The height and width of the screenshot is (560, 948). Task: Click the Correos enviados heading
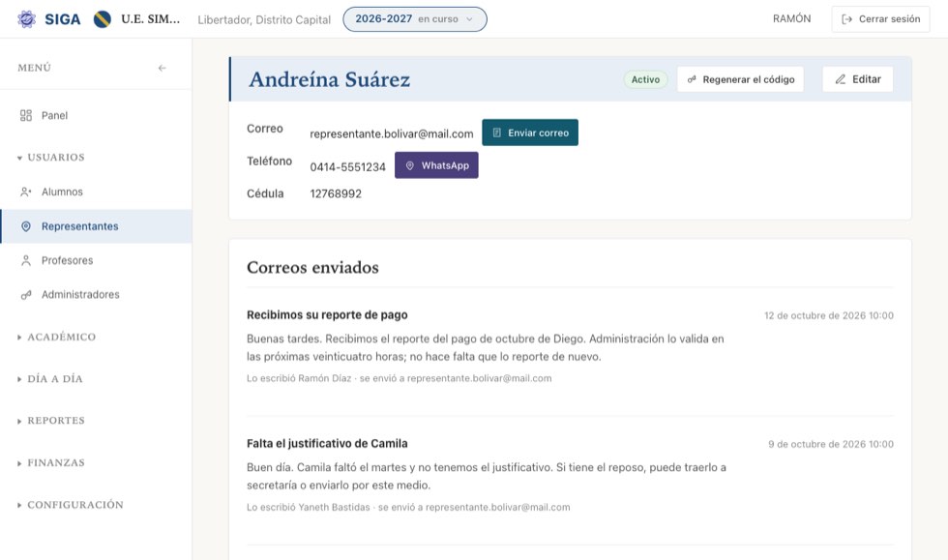(312, 267)
